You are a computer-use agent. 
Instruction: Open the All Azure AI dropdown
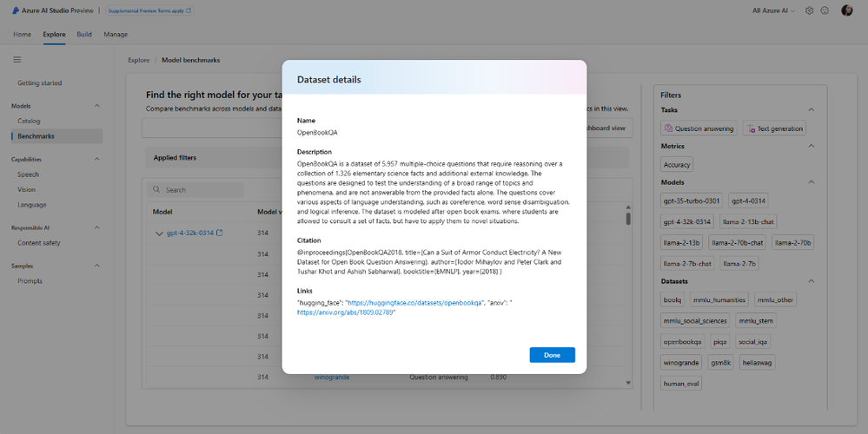pyautogui.click(x=773, y=10)
